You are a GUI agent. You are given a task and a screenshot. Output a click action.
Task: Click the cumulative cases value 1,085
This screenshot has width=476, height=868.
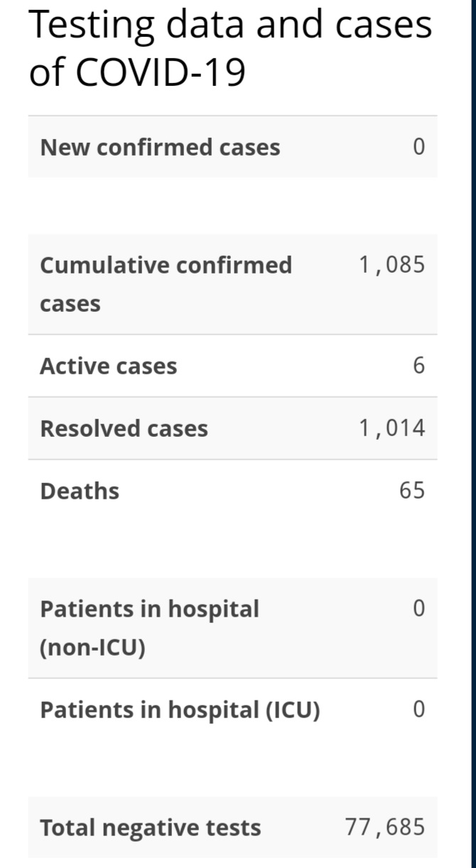click(391, 265)
